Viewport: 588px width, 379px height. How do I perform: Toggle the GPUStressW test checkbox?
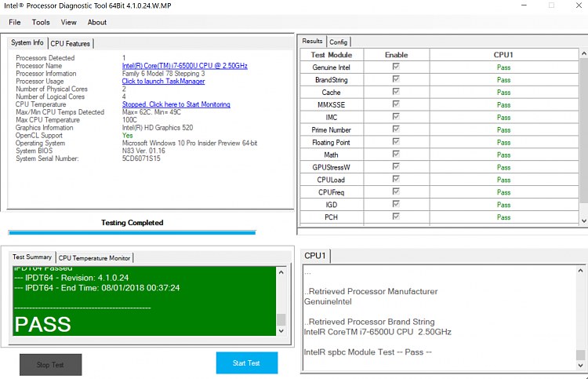[396, 166]
